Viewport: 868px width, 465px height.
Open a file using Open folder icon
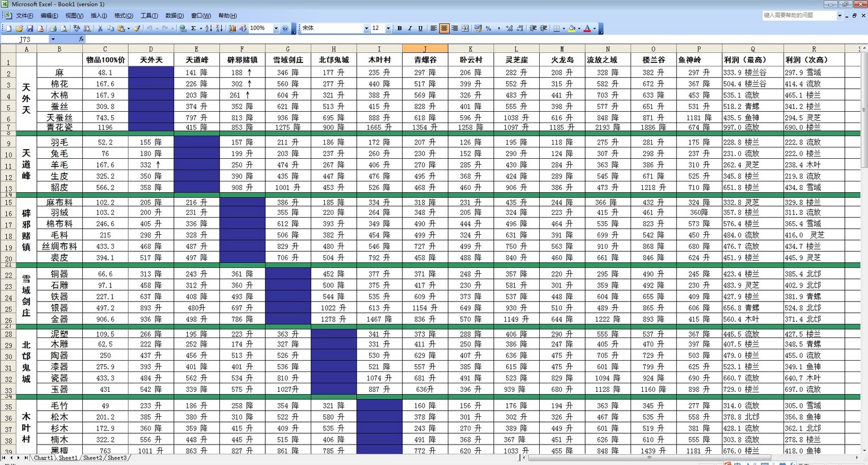tap(19, 28)
